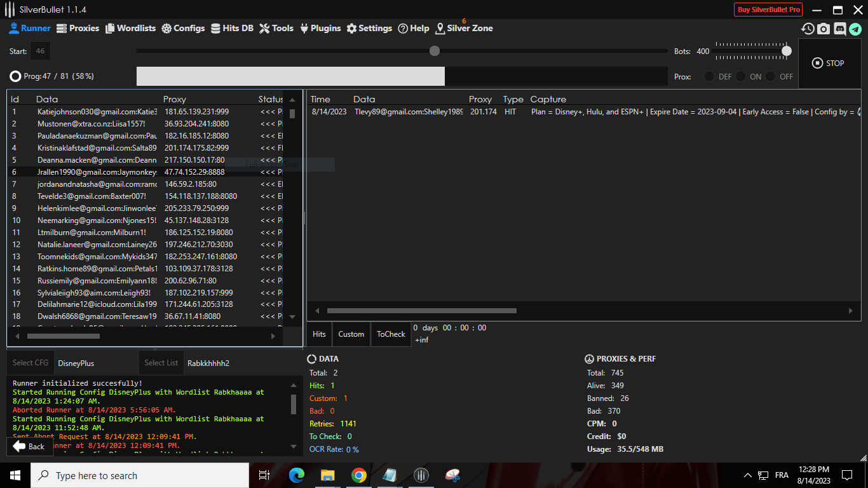Viewport: 868px width, 488px height.
Task: Open the Settings section
Action: pos(369,28)
